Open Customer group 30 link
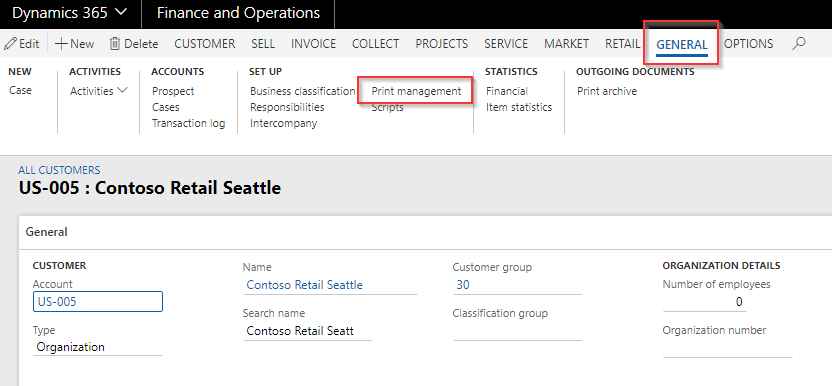The image size is (832, 386). tap(463, 285)
